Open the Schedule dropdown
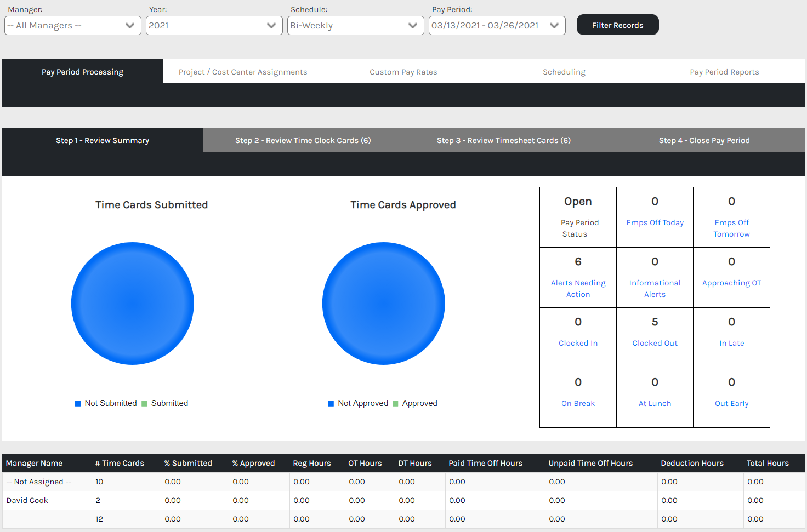This screenshot has width=807, height=532. 355,26
